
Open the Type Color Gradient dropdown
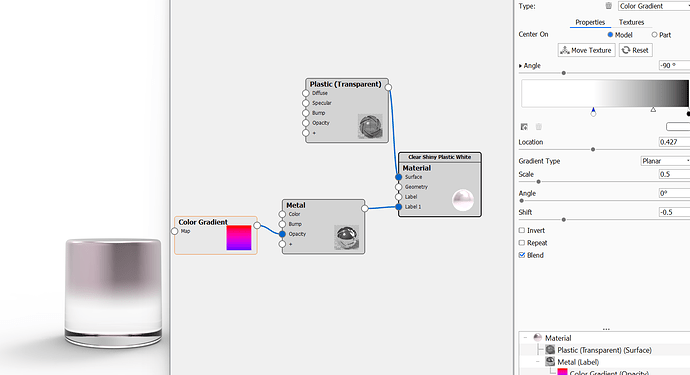(x=654, y=6)
